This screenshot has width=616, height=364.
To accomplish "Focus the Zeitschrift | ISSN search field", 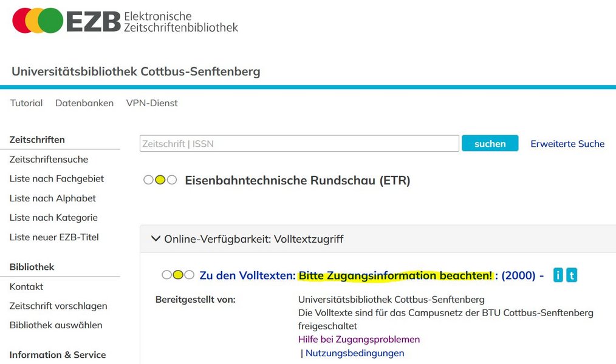I will point(299,144).
